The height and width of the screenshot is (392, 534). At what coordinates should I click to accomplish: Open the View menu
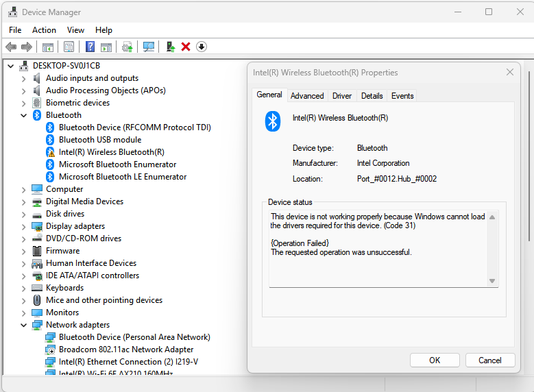click(x=75, y=30)
